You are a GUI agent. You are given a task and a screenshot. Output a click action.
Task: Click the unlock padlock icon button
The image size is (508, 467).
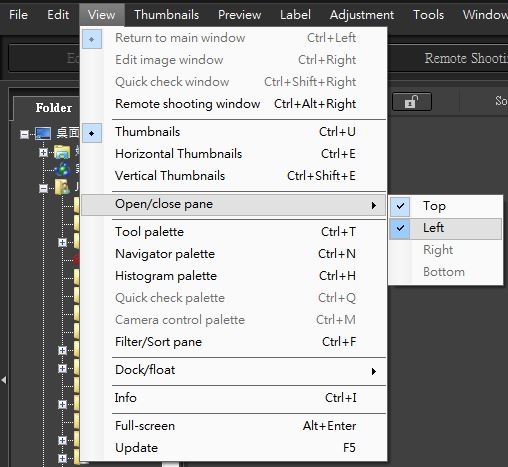(412, 102)
